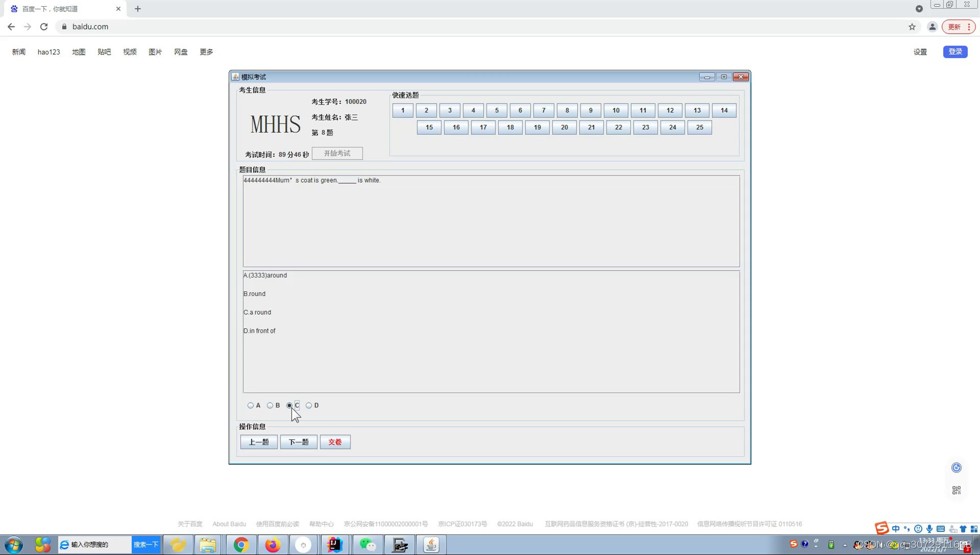The height and width of the screenshot is (555, 980).
Task: Expand the 更多 menu on Baidu
Action: 206,52
